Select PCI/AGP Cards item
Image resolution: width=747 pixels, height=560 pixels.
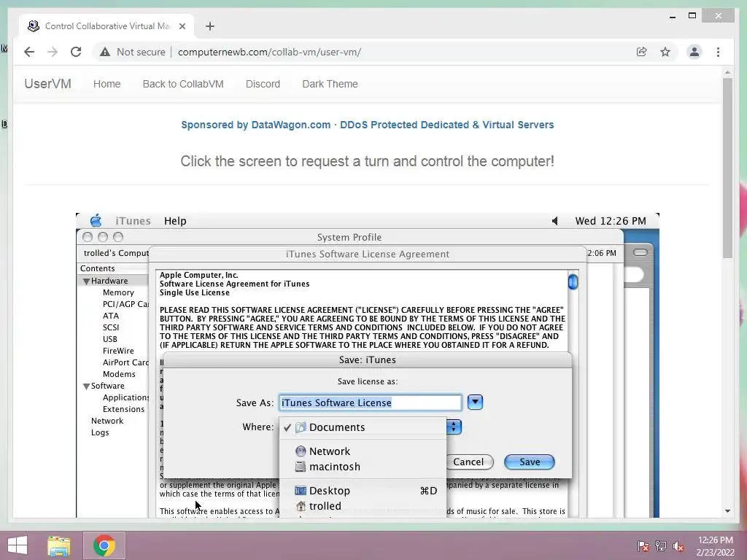click(125, 304)
